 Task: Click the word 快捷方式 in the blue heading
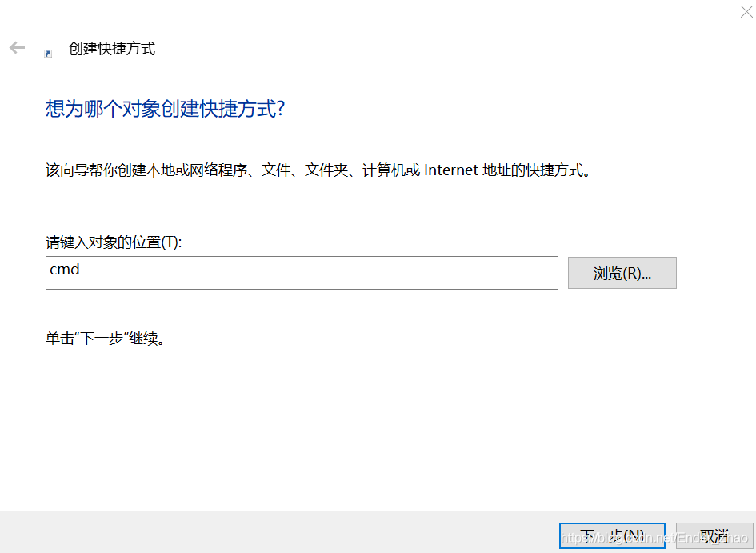click(238, 109)
